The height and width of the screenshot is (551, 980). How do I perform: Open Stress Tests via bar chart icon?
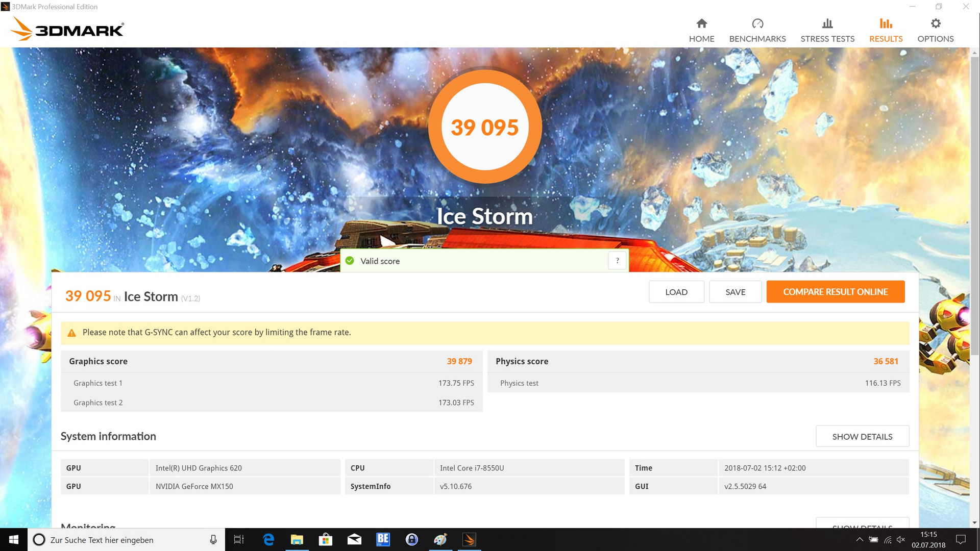827,23
